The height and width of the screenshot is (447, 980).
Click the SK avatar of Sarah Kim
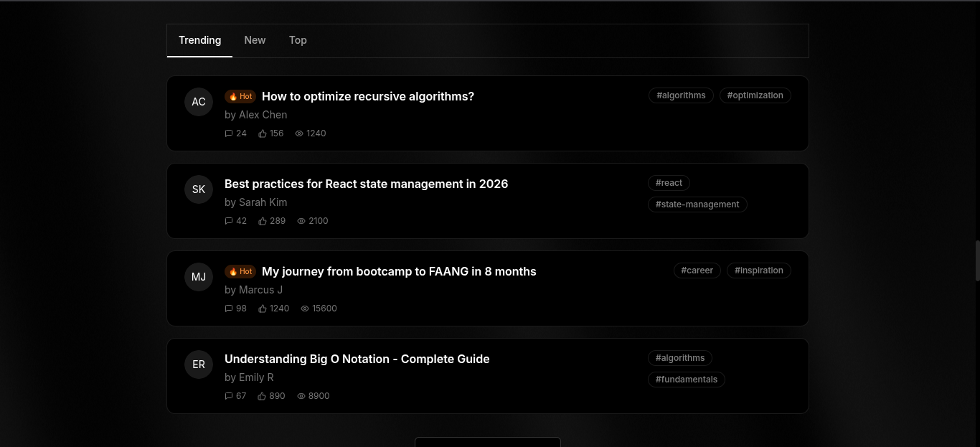pos(199,189)
